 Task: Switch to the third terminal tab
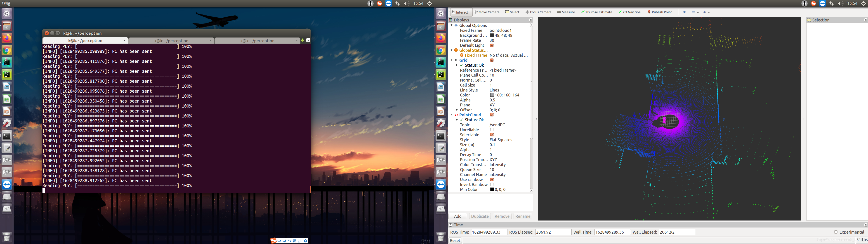click(x=257, y=41)
